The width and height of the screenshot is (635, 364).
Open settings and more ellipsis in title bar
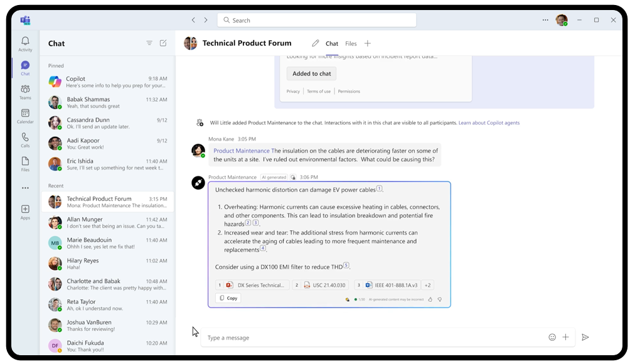[x=545, y=20]
